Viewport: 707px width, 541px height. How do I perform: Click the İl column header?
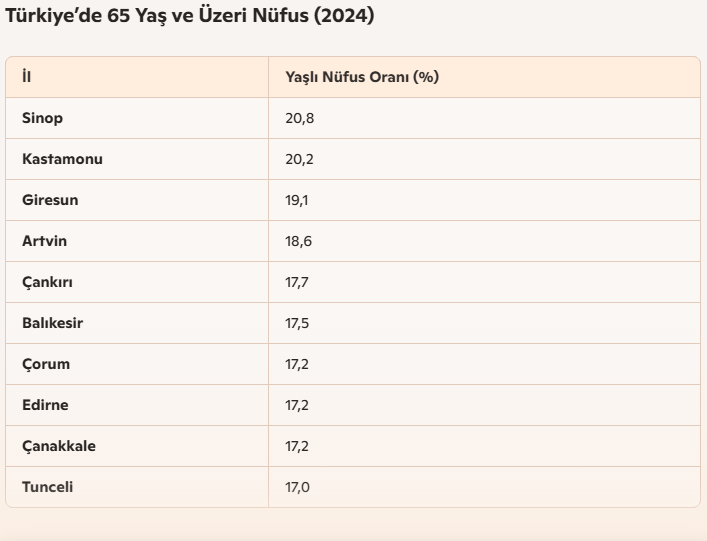click(x=26, y=77)
